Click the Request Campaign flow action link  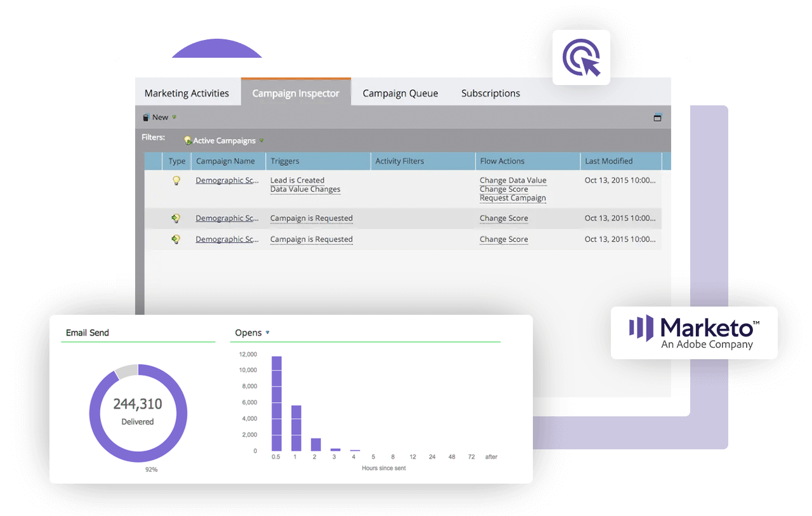point(513,198)
